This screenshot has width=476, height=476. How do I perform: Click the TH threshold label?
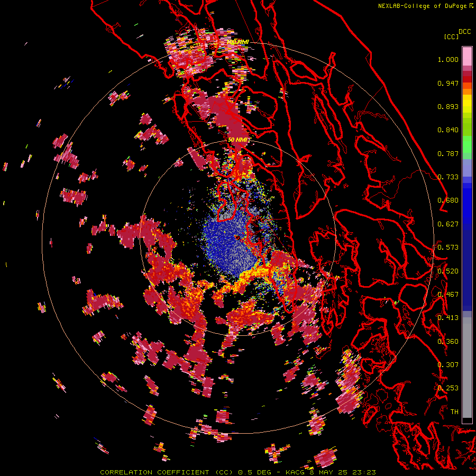point(454,412)
